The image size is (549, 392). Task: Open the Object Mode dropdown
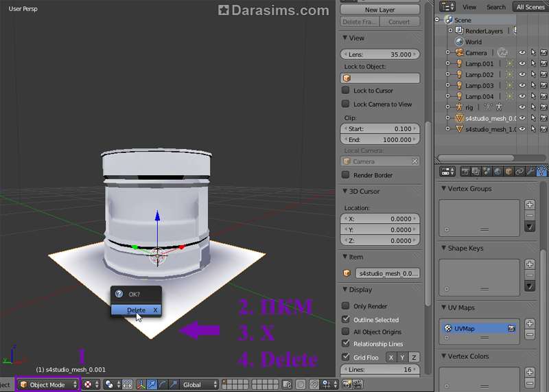(48, 385)
